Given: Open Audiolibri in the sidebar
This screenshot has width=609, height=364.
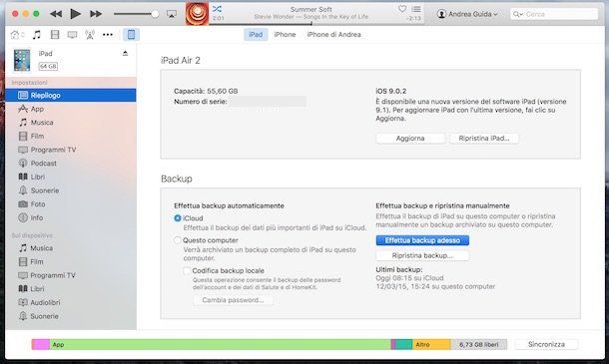Looking at the screenshot, I should tap(71, 302).
